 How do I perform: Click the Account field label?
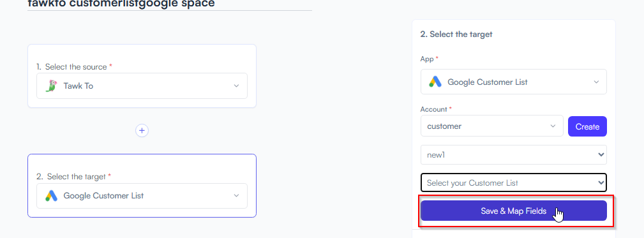click(x=434, y=109)
